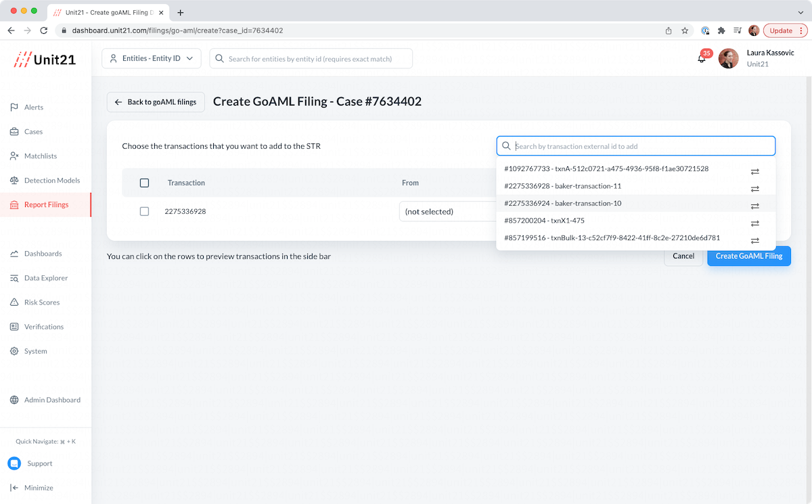
Task: Click transaction 2275336928 row text
Action: 185,211
